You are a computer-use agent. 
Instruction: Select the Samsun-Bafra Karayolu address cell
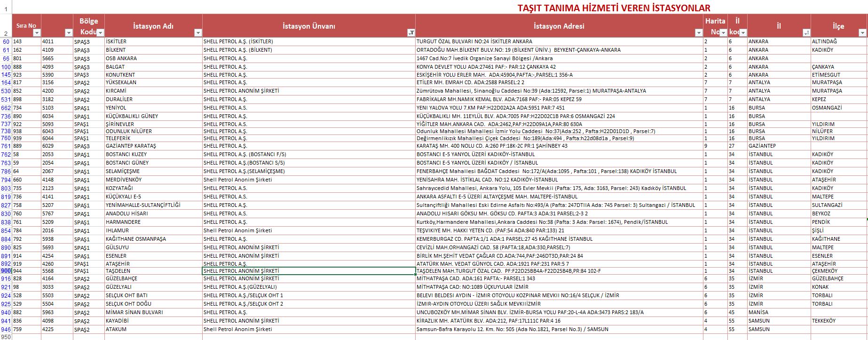(559, 329)
